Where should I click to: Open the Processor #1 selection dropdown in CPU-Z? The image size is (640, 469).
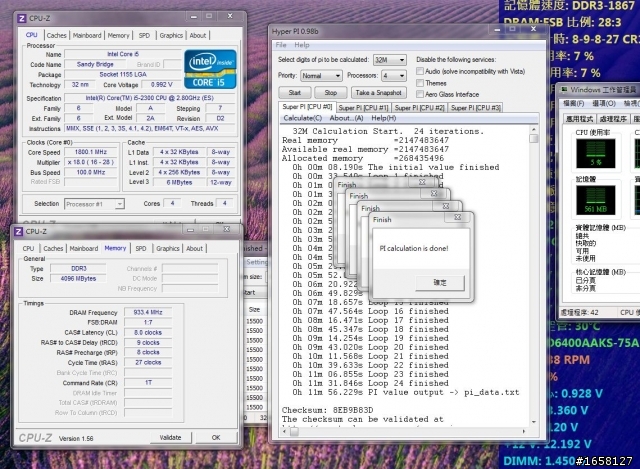(x=94, y=204)
